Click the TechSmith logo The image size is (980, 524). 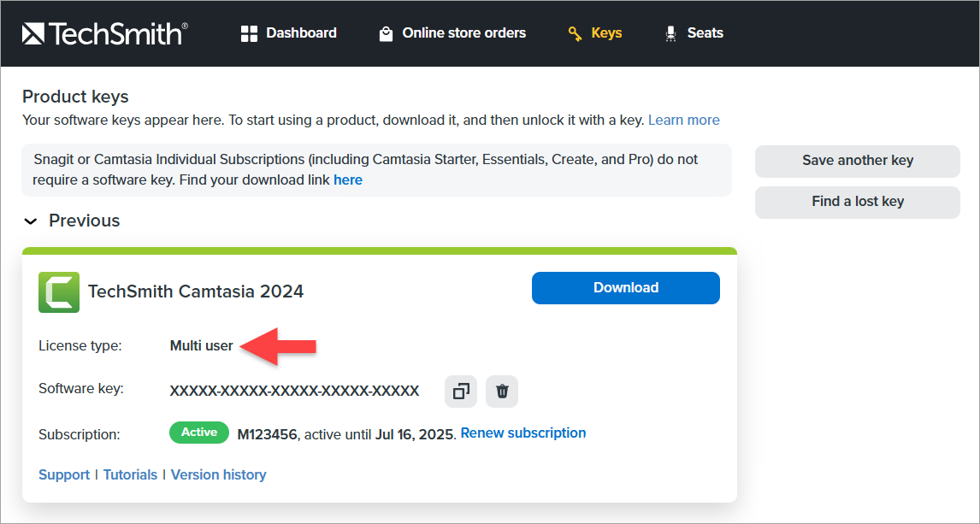point(105,33)
